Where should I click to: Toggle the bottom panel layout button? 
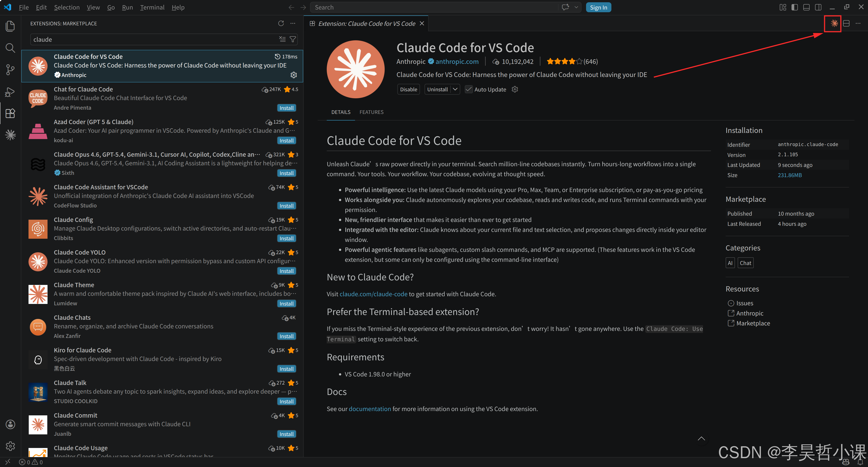point(806,7)
